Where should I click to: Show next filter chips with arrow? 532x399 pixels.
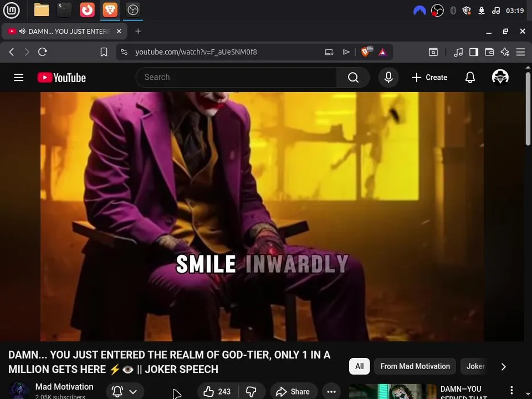coord(504,367)
